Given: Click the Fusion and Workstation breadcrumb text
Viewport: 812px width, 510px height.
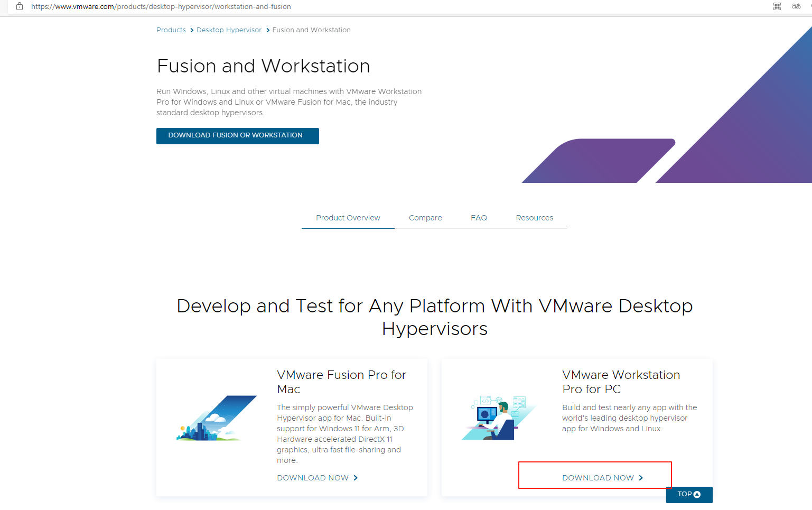Looking at the screenshot, I should tap(311, 30).
